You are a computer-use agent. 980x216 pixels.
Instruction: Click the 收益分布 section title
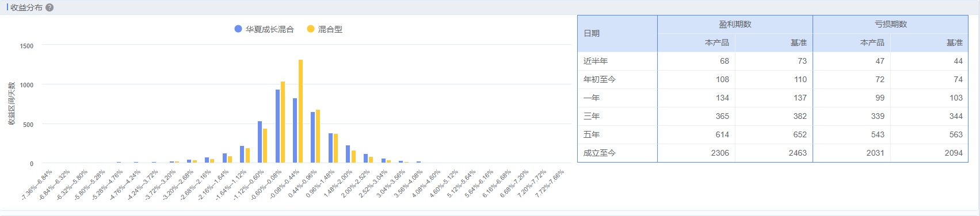pos(26,7)
